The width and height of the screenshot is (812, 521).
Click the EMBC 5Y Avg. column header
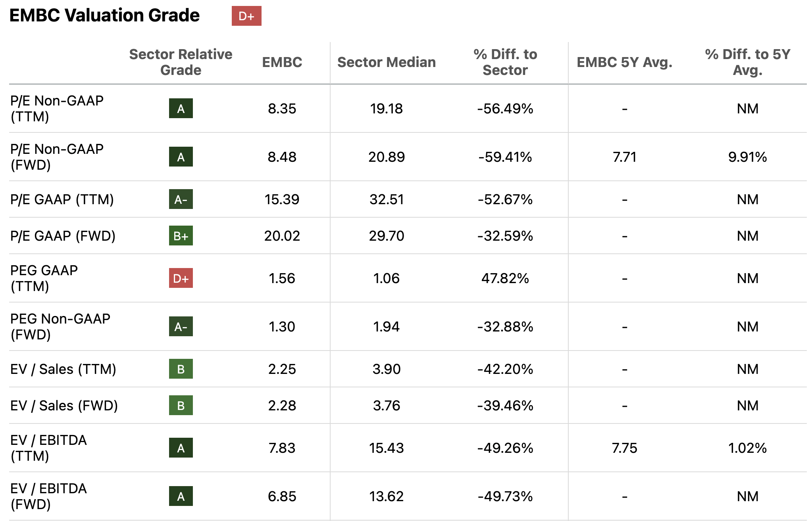tap(624, 62)
